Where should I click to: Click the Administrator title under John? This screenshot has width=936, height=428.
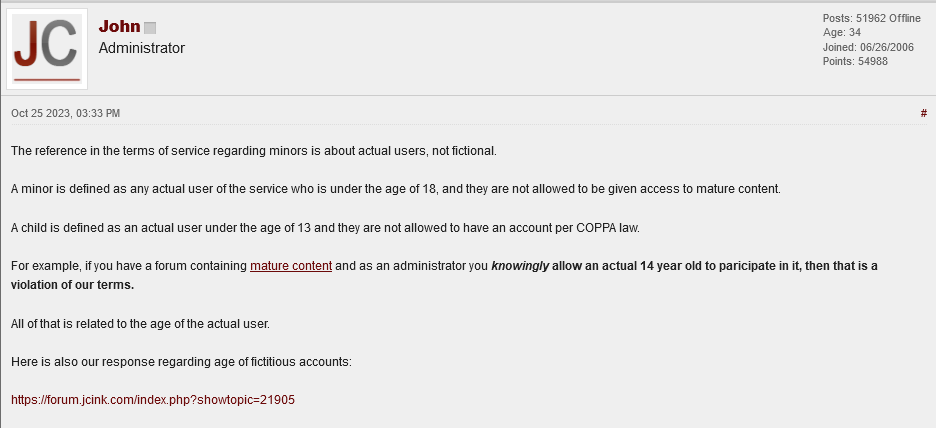click(141, 48)
